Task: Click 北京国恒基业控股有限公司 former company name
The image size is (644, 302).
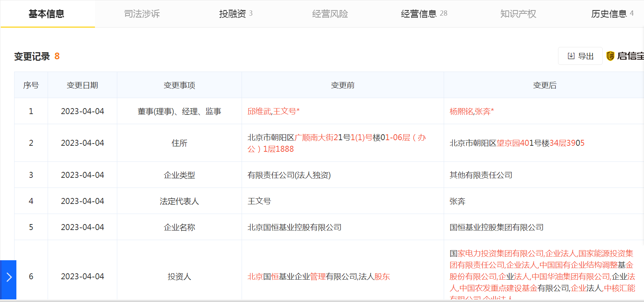Action: point(294,227)
